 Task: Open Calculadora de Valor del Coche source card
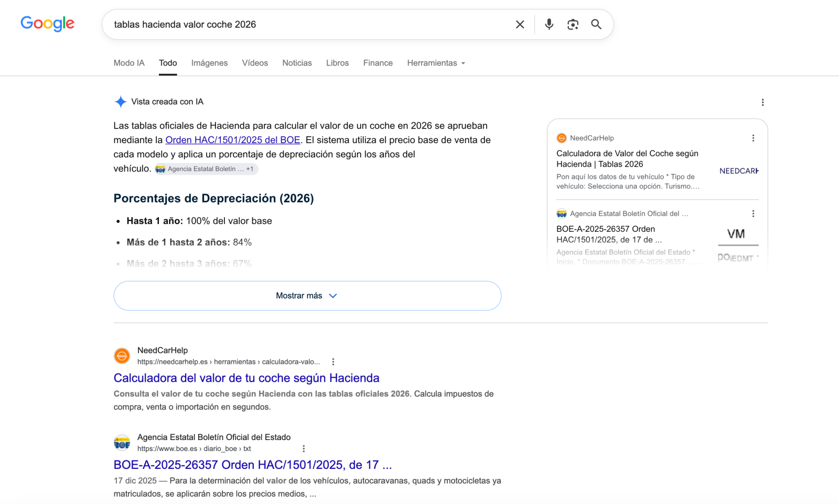pyautogui.click(x=627, y=159)
